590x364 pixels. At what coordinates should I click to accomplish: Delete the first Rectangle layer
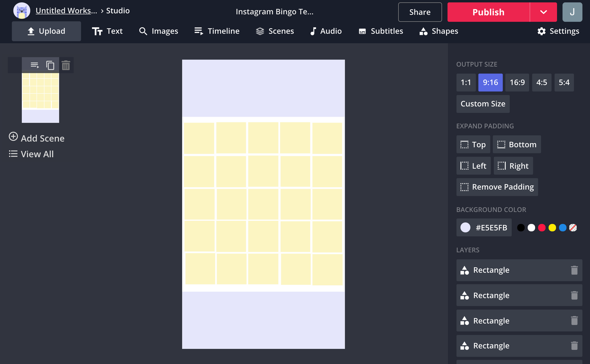[x=574, y=270]
